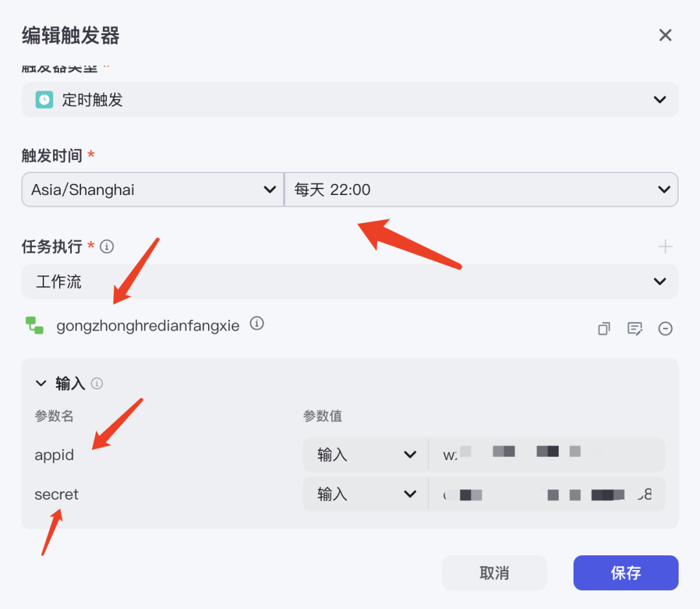This screenshot has height=609, width=700.
Task: Open the 工作流 task type dropdown
Action: point(350,282)
